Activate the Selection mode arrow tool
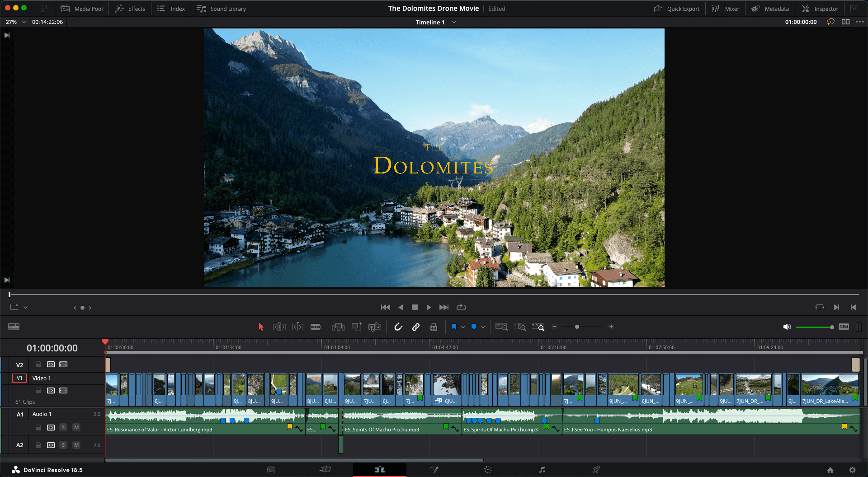The height and width of the screenshot is (477, 868). (261, 327)
